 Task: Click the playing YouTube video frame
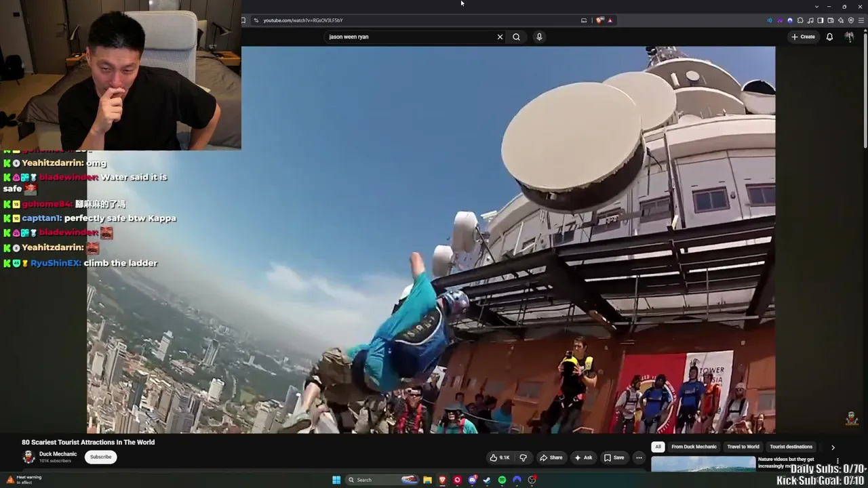point(431,240)
